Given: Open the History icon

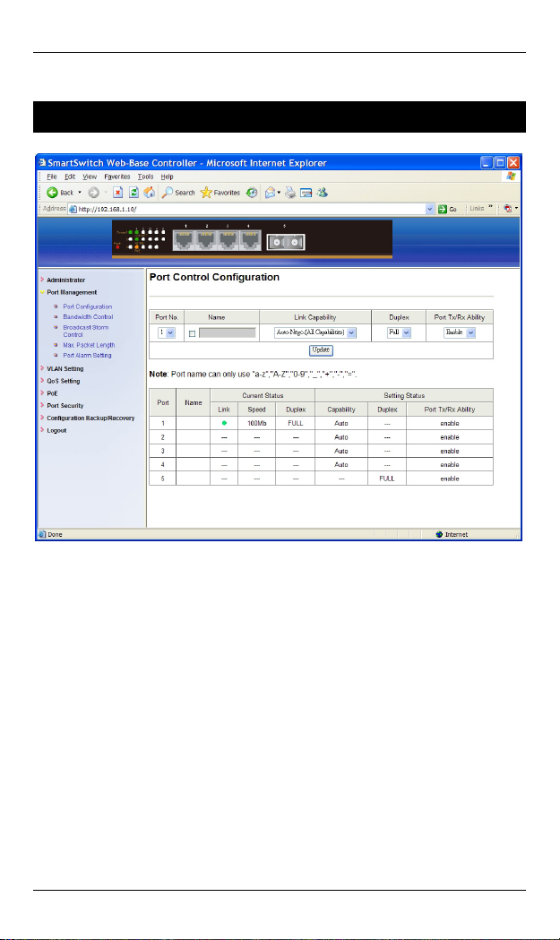Looking at the screenshot, I should pyautogui.click(x=252, y=193).
